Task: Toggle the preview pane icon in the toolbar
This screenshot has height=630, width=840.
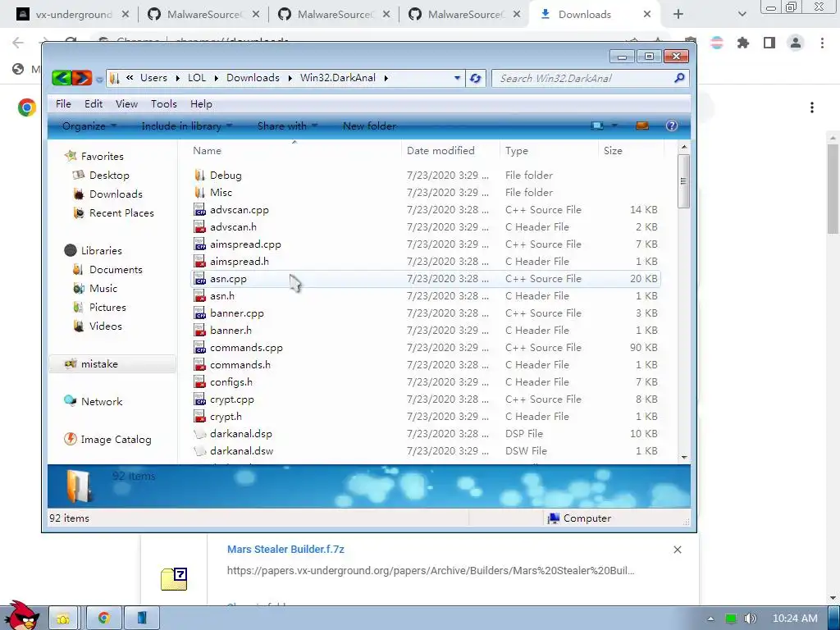Action: click(x=641, y=126)
